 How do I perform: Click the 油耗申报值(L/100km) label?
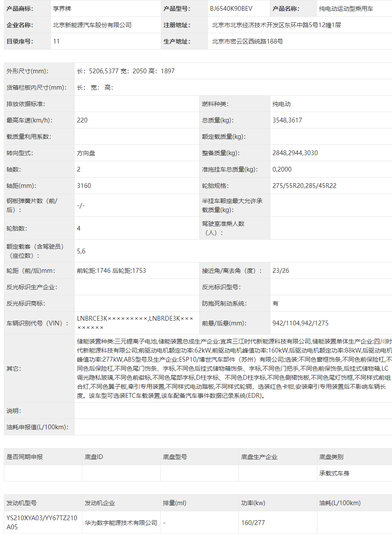(x=38, y=427)
